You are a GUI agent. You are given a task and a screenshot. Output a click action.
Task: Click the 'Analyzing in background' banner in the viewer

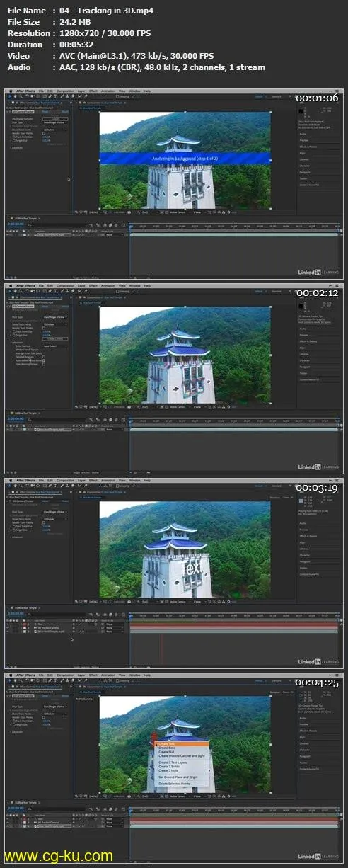185,159
